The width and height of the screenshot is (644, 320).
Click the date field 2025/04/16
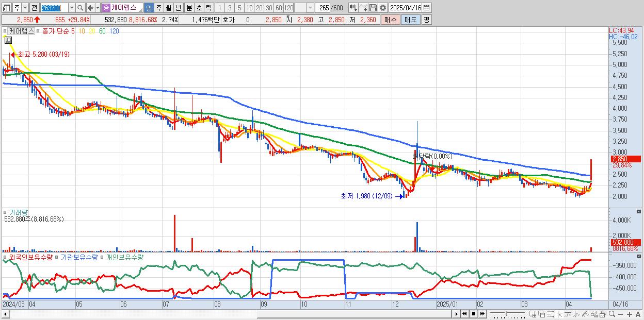[405, 8]
